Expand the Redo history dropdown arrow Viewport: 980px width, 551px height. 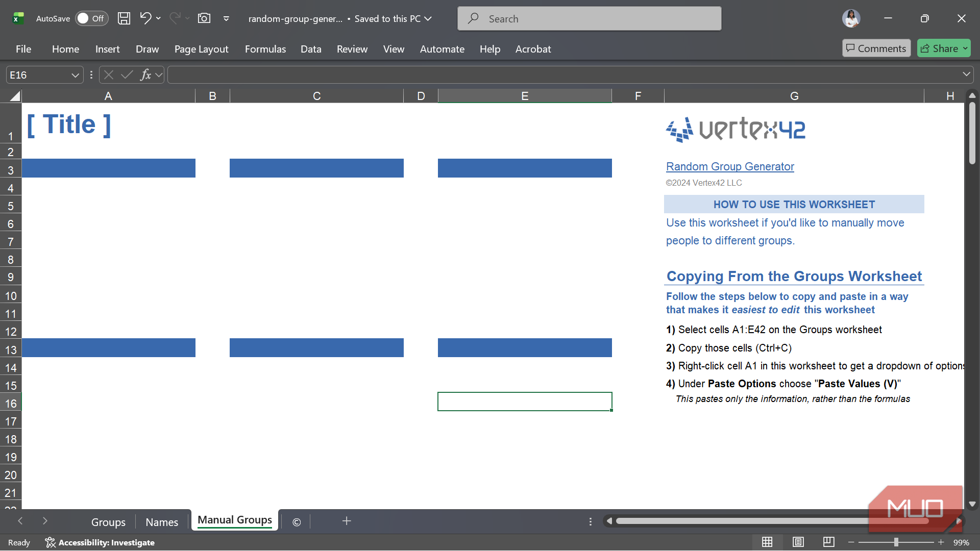point(187,18)
